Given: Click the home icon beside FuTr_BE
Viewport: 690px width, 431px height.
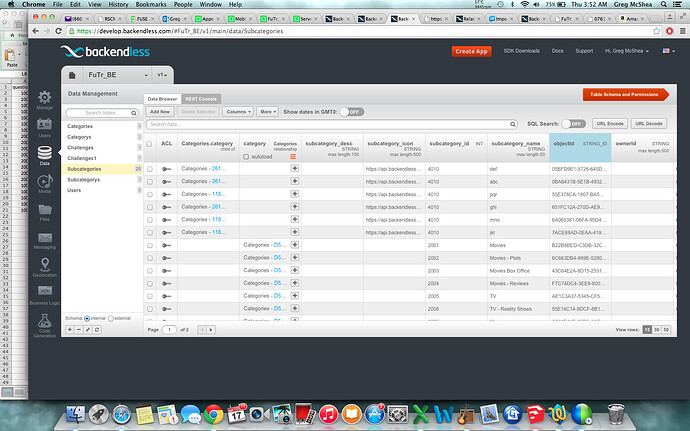Looking at the screenshot, I should [72, 75].
